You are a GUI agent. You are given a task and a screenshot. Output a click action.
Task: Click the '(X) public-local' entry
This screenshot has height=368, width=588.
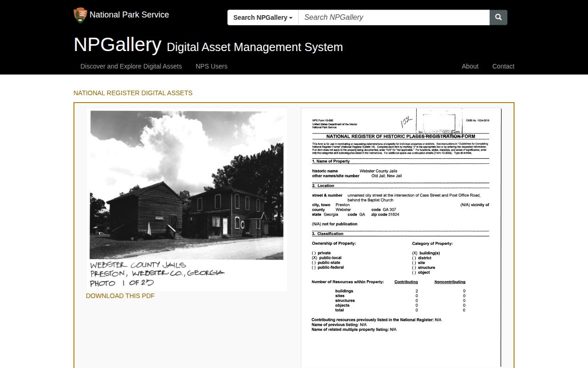pos(327,258)
